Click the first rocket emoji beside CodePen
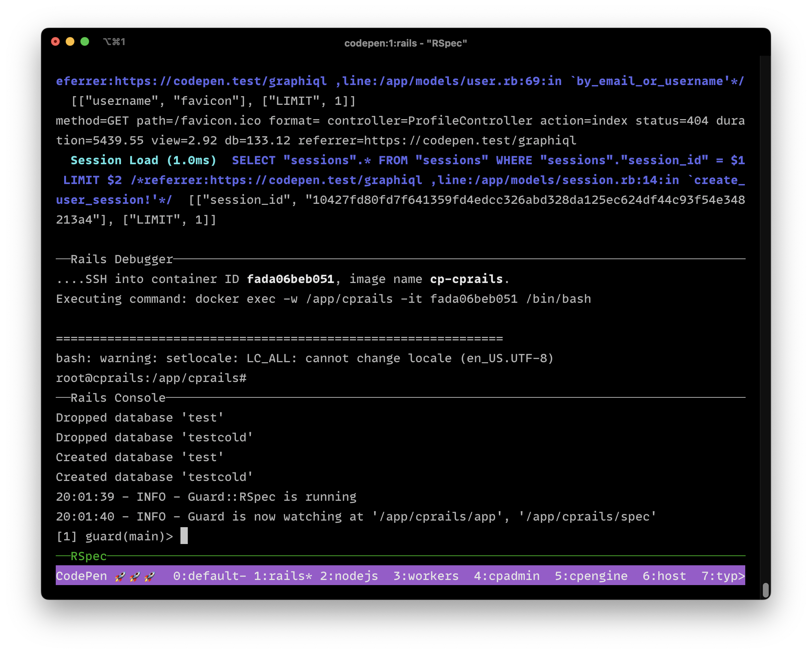812x654 pixels. click(120, 576)
